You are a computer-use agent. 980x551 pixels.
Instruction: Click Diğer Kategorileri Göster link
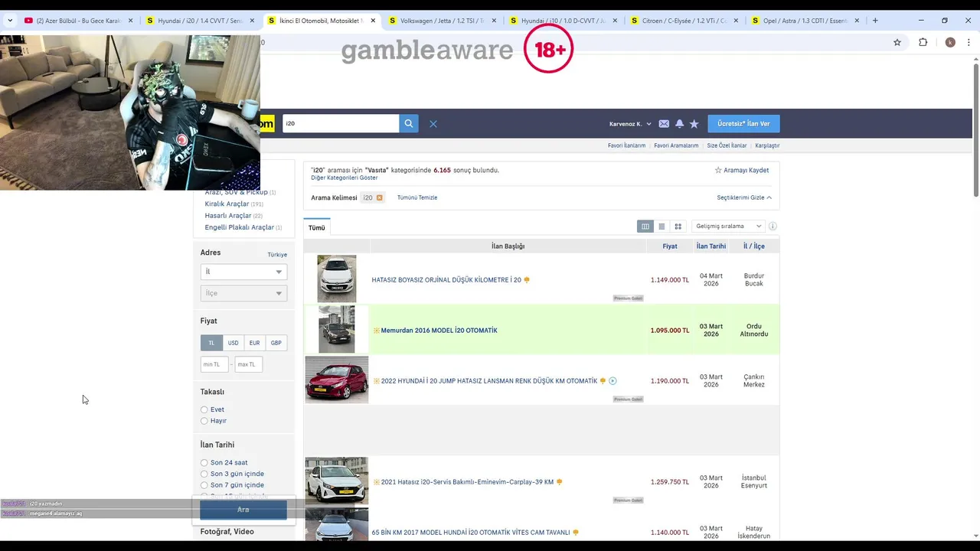pos(344,178)
